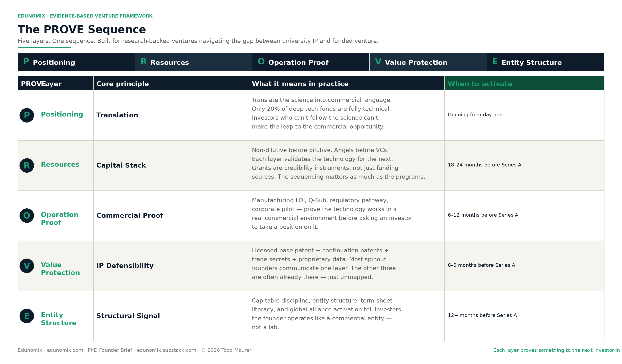This screenshot has width=622, height=364.
Task: Click edunomix.substack.com in the footer
Action: (x=166, y=350)
